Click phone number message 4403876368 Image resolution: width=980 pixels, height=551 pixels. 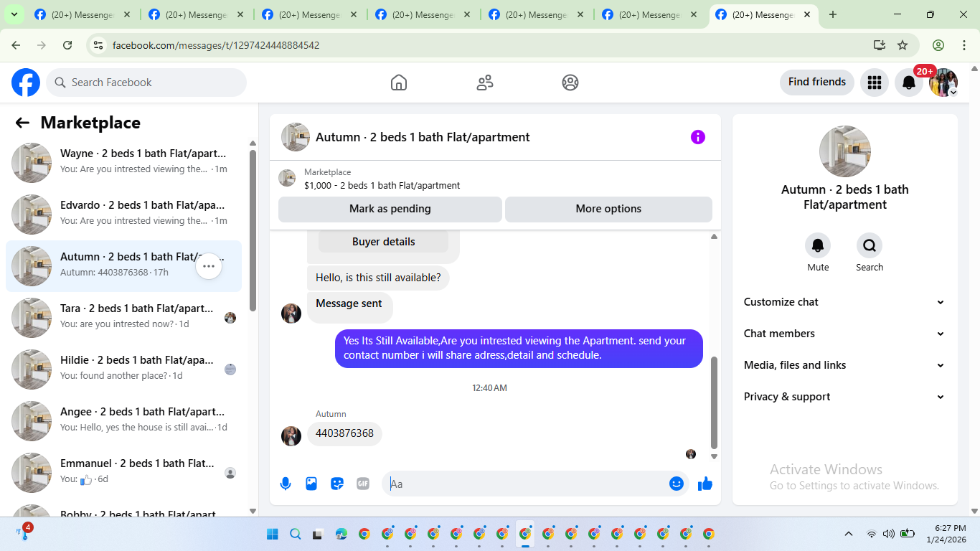(344, 433)
